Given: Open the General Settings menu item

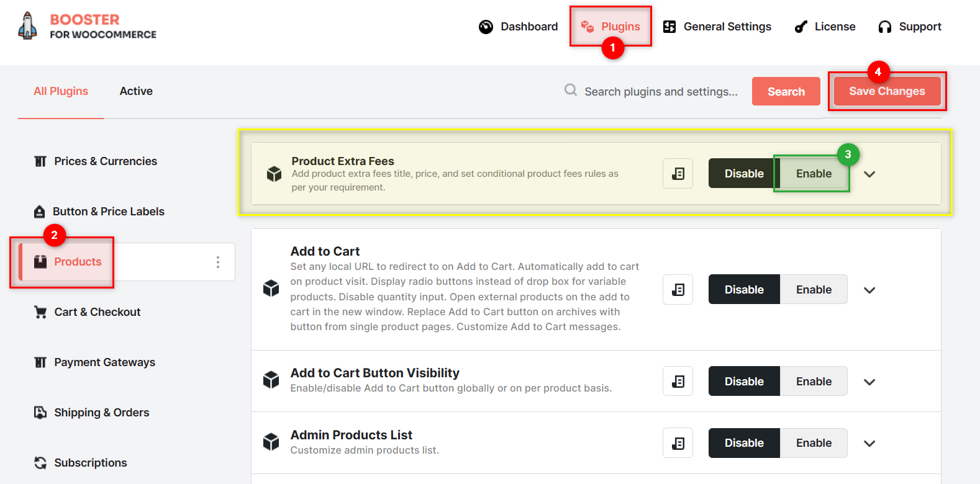Looking at the screenshot, I should (x=717, y=27).
